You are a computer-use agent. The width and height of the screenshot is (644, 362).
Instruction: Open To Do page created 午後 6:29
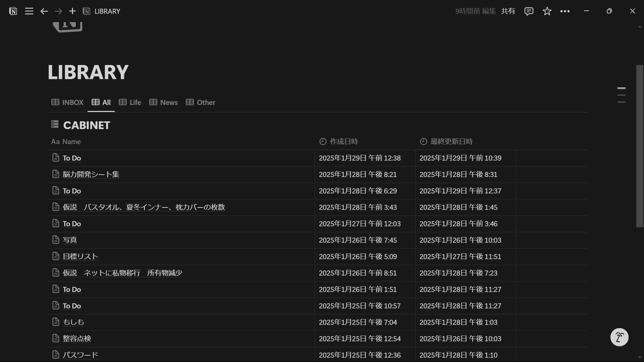coord(72,191)
